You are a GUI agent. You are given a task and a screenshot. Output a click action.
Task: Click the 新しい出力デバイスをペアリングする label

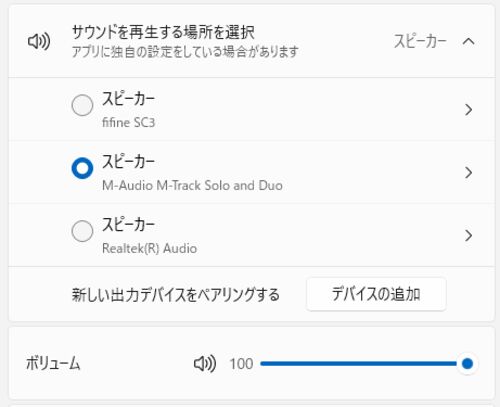point(176,295)
